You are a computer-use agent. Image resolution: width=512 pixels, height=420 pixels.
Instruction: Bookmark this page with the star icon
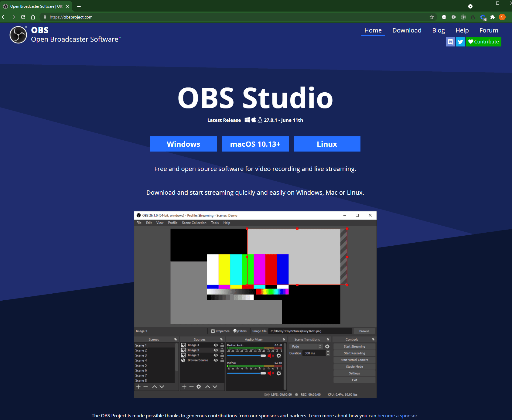[x=432, y=17]
